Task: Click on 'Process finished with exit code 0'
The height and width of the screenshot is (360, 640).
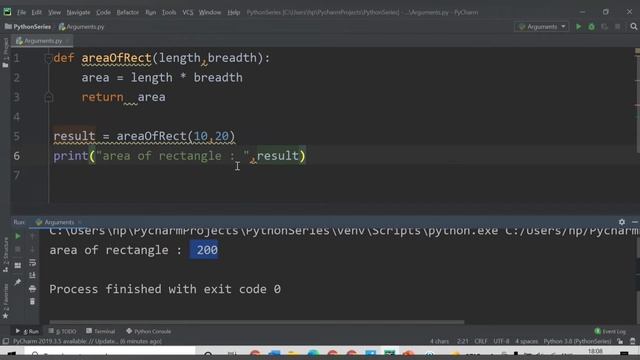Action: 165,289
